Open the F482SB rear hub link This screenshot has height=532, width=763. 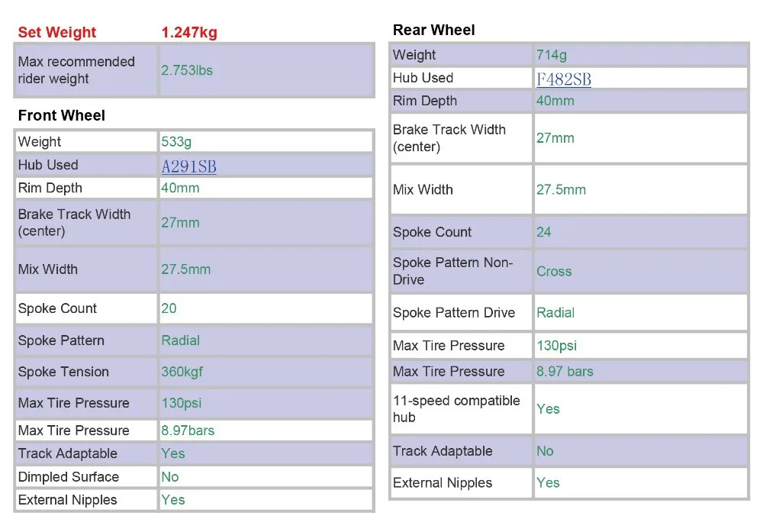point(564,79)
